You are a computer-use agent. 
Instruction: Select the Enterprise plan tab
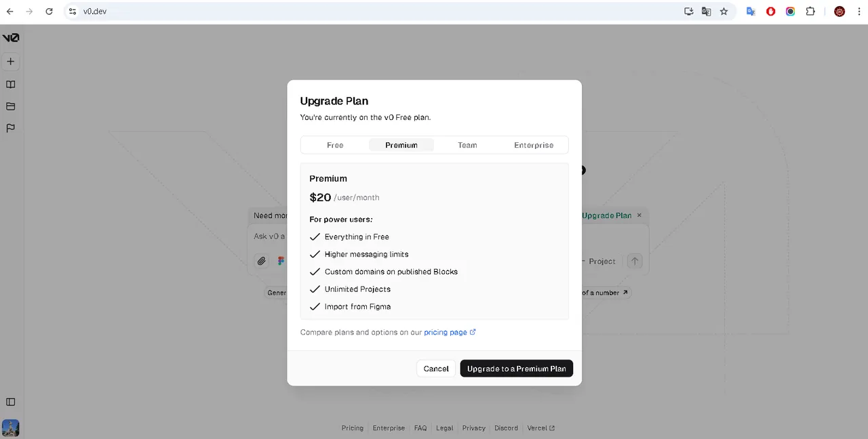tap(534, 145)
